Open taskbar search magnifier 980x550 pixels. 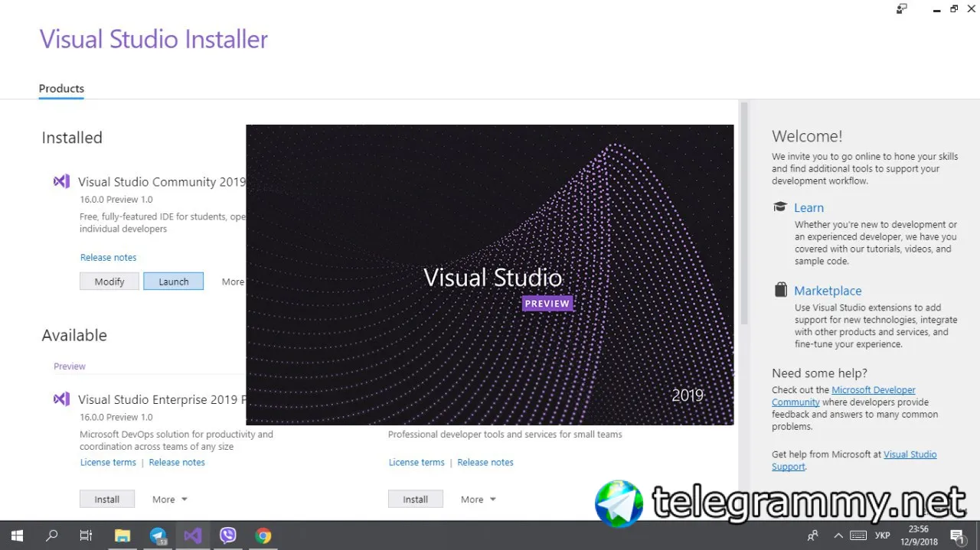[x=52, y=535]
